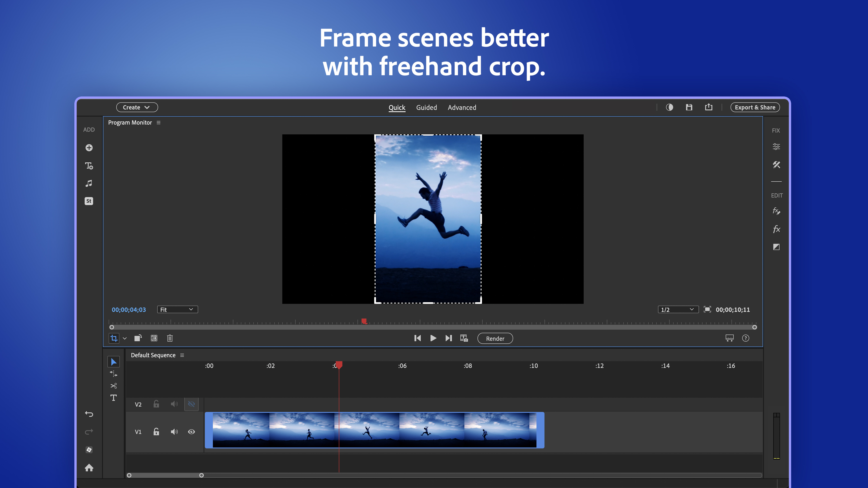Open the Add media panel with plus icon
Image resolution: width=868 pixels, height=488 pixels.
coord(89,148)
